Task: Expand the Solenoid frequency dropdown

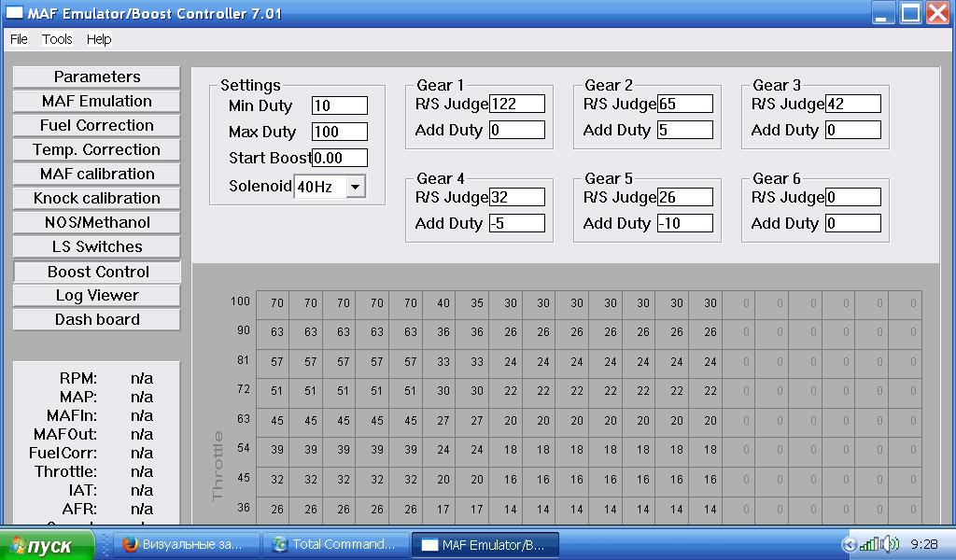Action: pos(356,187)
